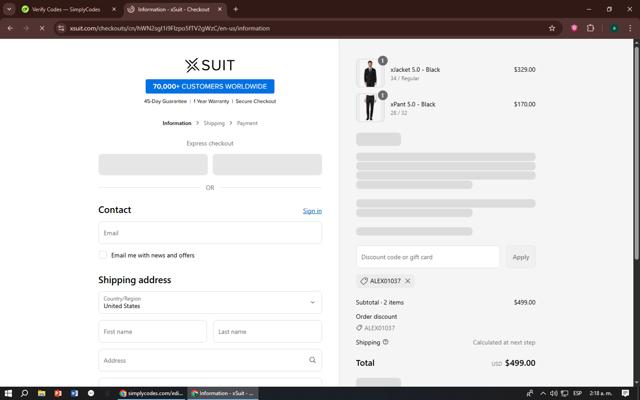Screen dimensions: 640x400
Task: Remove the ALEX01037 discount code
Action: point(408,281)
